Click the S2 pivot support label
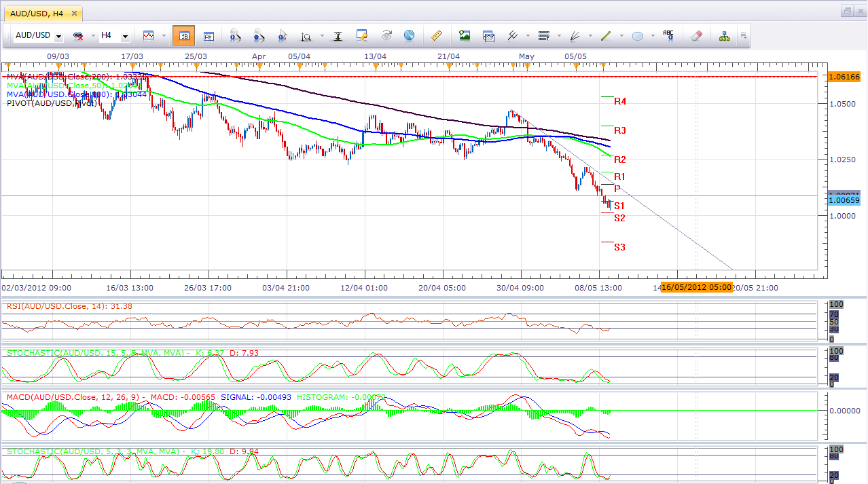868x484 pixels. tap(619, 217)
